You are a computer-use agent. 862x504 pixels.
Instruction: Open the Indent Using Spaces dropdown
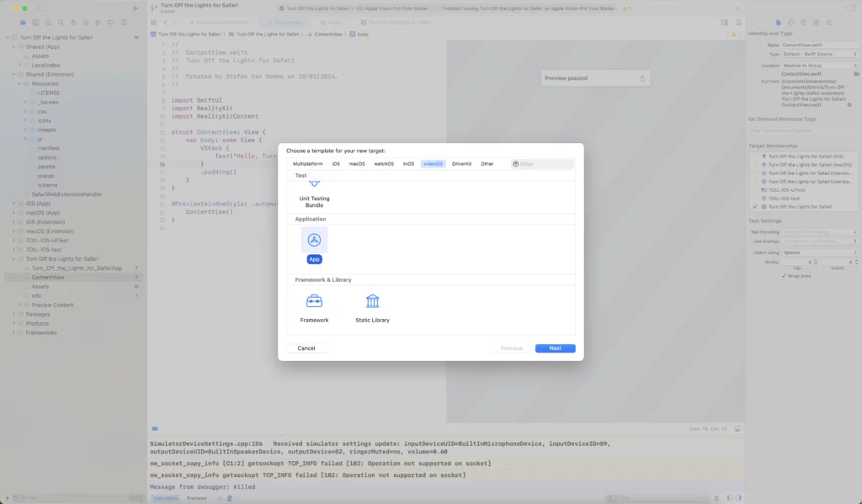pyautogui.click(x=819, y=252)
